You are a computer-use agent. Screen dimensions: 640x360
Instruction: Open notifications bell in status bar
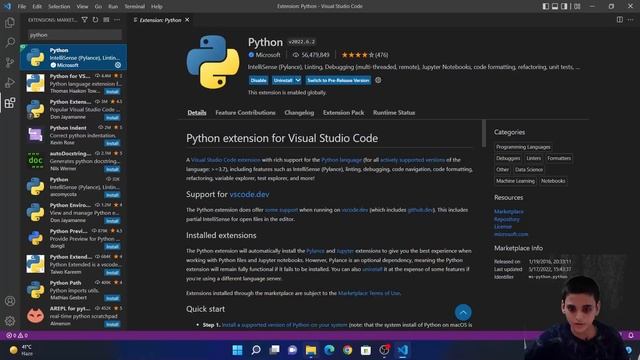(x=631, y=335)
